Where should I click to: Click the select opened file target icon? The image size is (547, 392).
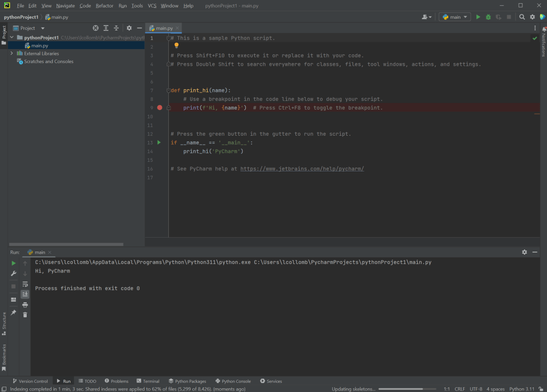[x=96, y=28]
